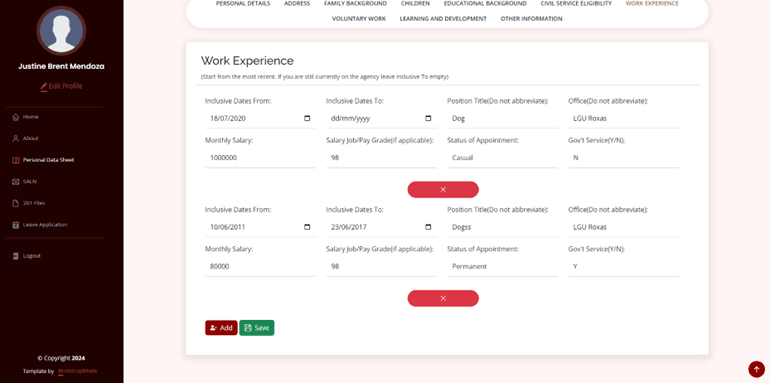The height and width of the screenshot is (383, 770).
Task: Click the user profile avatar picture
Action: point(61,30)
